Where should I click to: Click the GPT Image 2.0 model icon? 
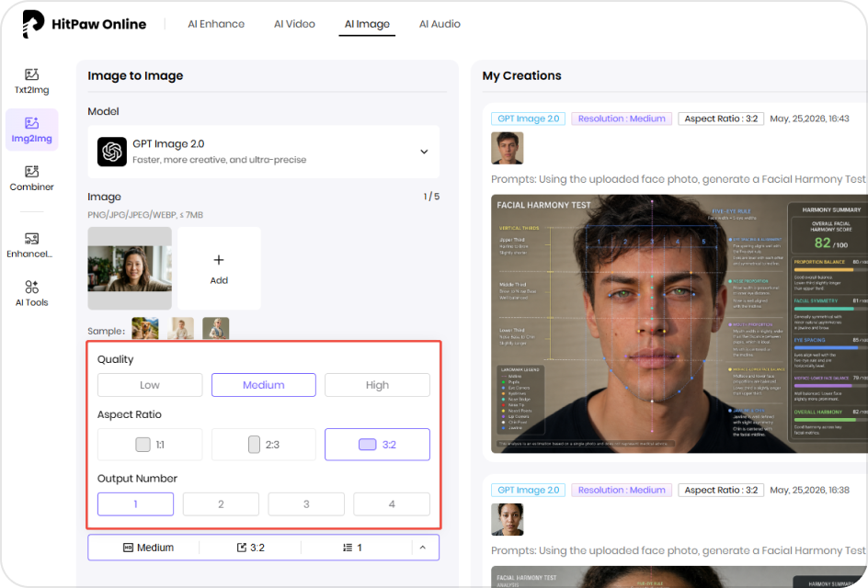(x=112, y=152)
